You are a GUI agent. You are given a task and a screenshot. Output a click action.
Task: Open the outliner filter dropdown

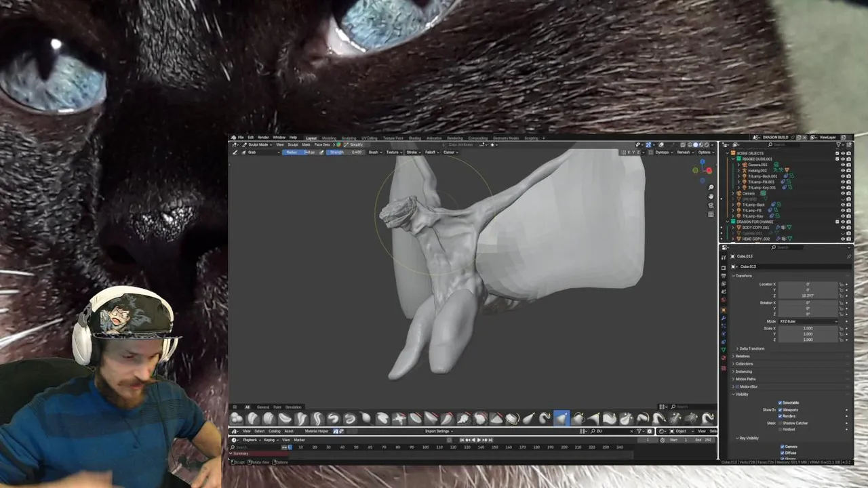[841, 144]
